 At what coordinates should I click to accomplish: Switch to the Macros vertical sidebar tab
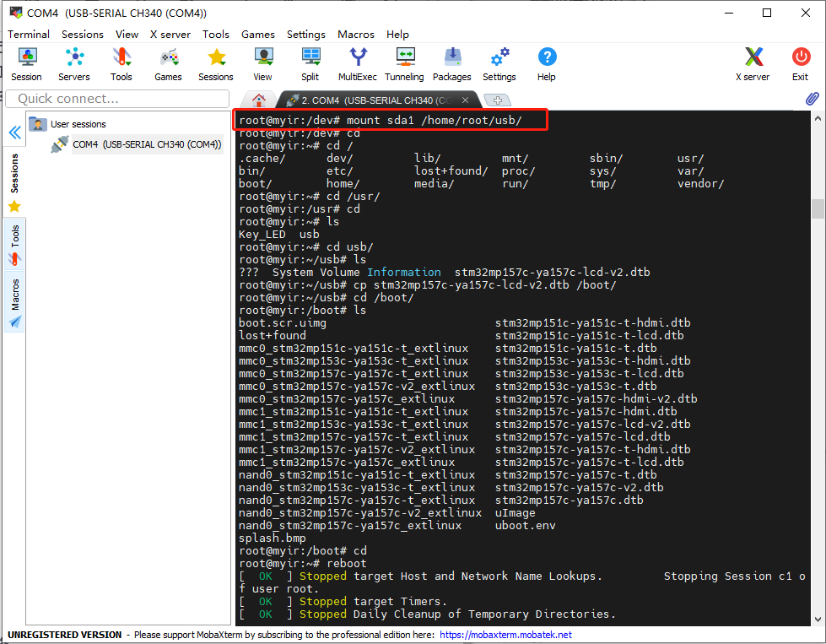coord(14,301)
